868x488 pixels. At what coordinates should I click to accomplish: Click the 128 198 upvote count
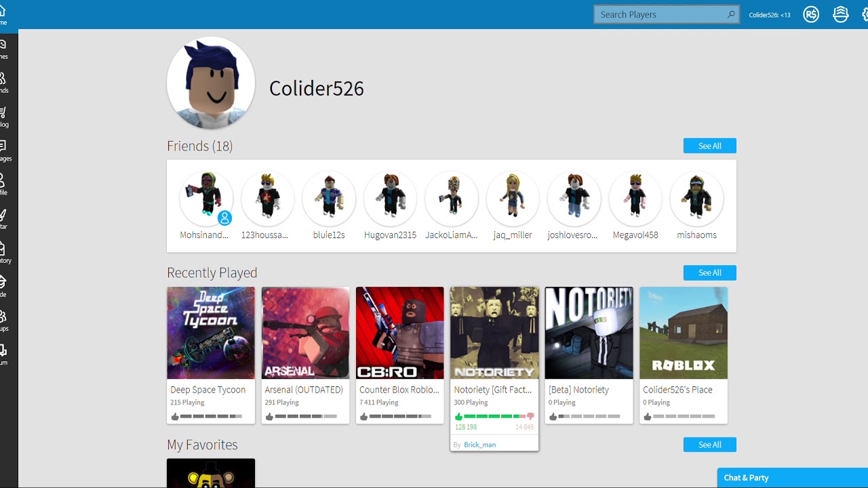coord(466,427)
